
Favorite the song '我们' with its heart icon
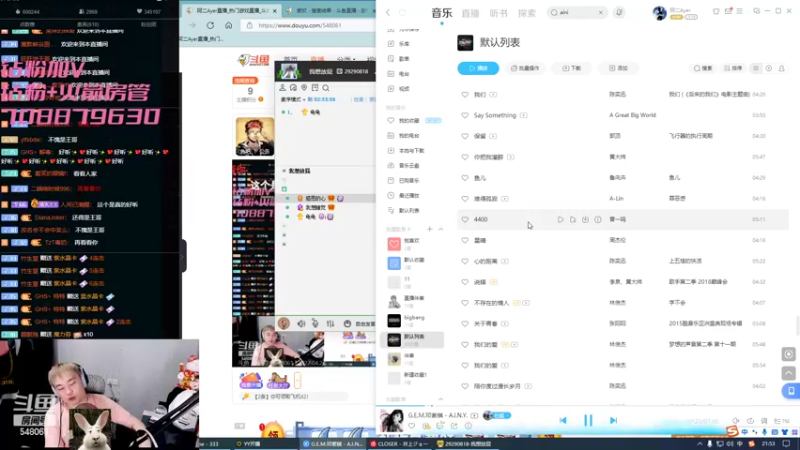click(x=465, y=94)
